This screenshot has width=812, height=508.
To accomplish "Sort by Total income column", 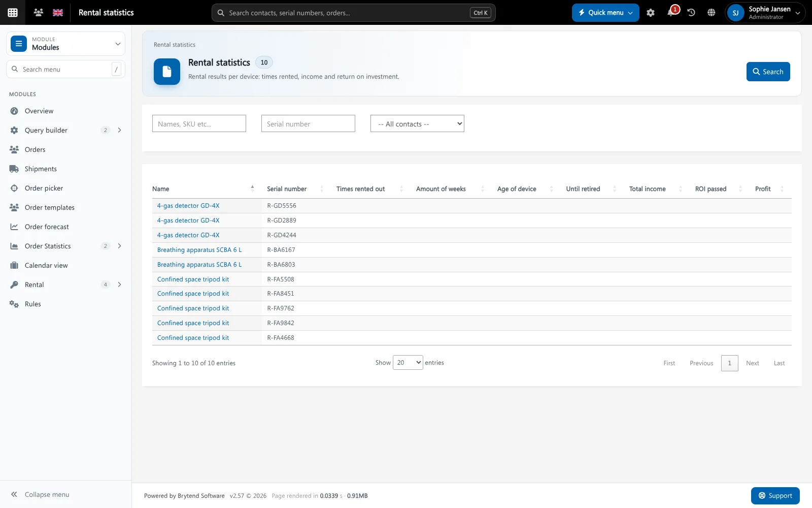I will click(x=656, y=189).
